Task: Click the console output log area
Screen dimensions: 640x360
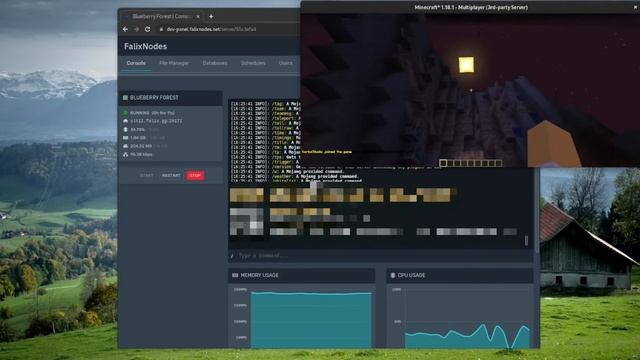Action: 380,174
